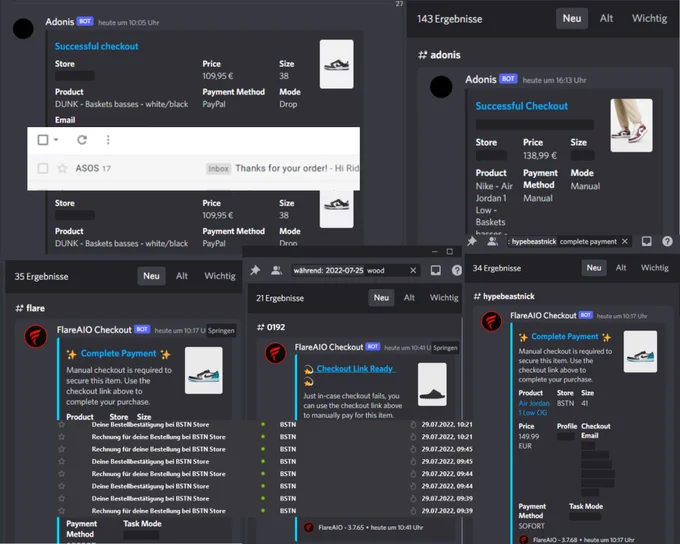Click Springen button in 0192 result

point(445,347)
